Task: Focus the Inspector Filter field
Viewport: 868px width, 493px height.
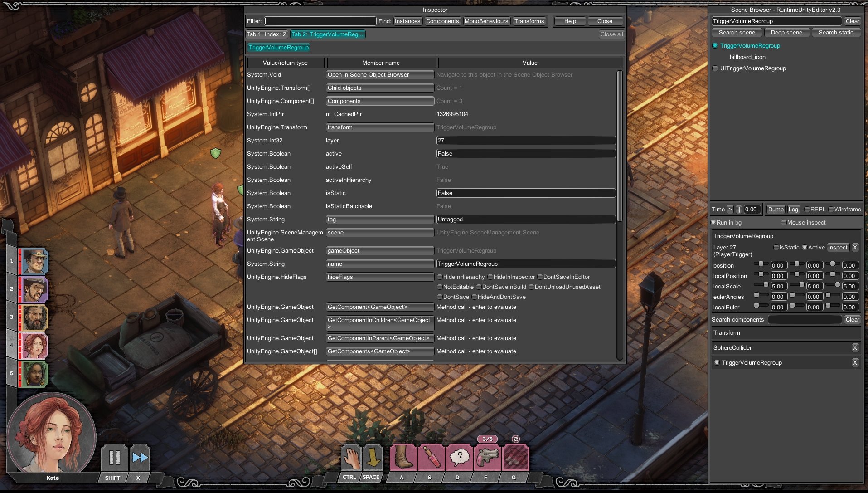Action: pos(320,21)
